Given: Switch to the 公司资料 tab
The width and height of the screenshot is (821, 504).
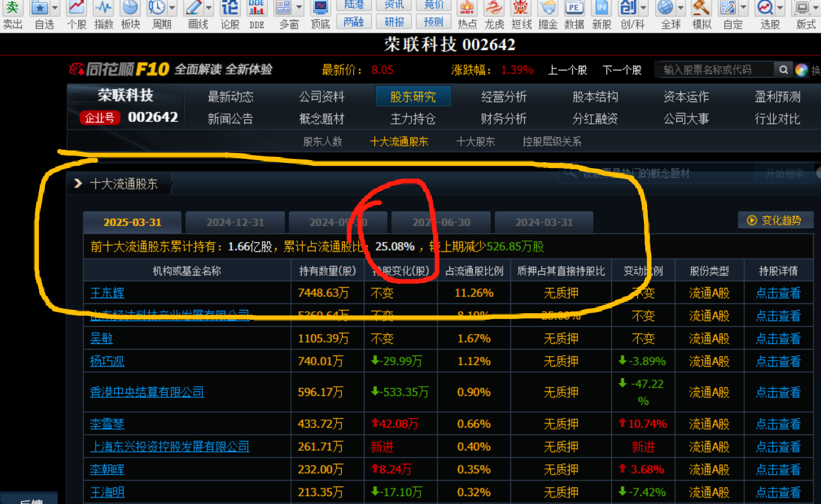Looking at the screenshot, I should pyautogui.click(x=322, y=97).
